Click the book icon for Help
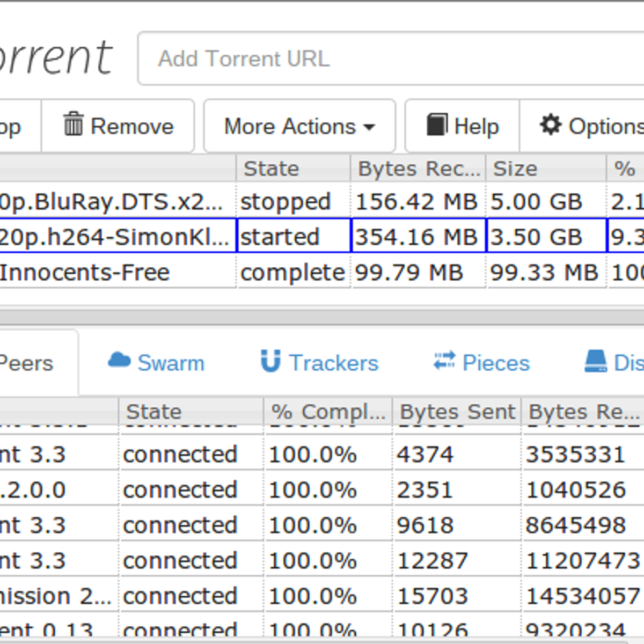Viewport: 644px width, 644px height. (x=436, y=125)
